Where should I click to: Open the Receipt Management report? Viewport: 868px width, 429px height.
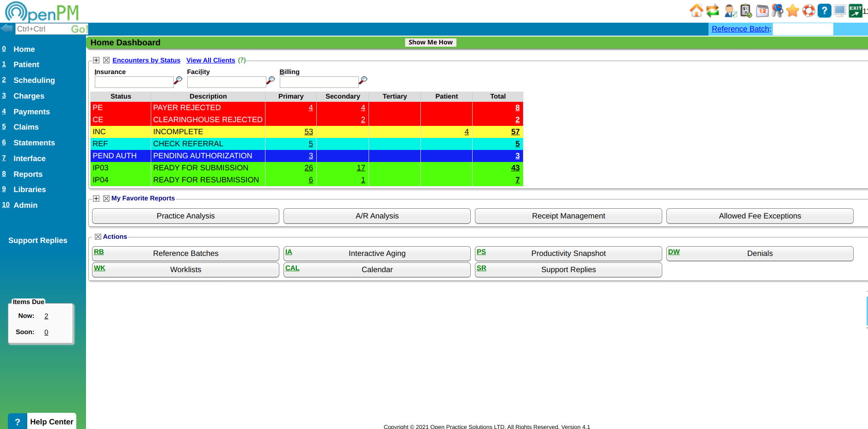pos(568,216)
